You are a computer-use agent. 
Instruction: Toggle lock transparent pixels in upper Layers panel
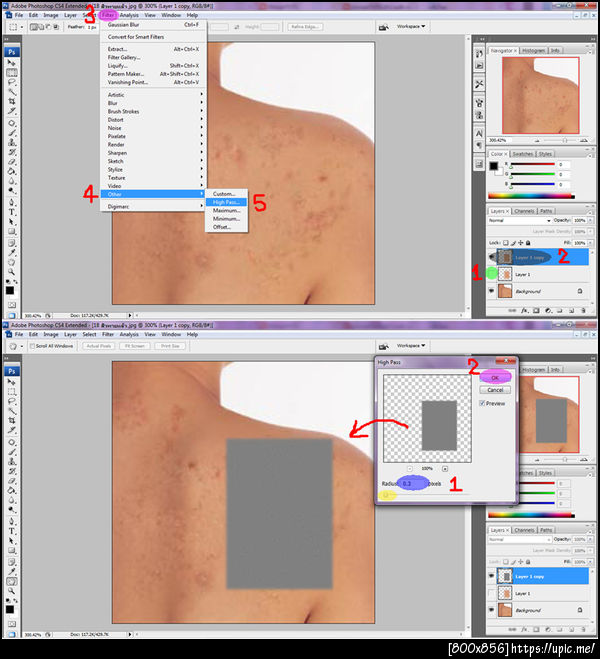505,243
